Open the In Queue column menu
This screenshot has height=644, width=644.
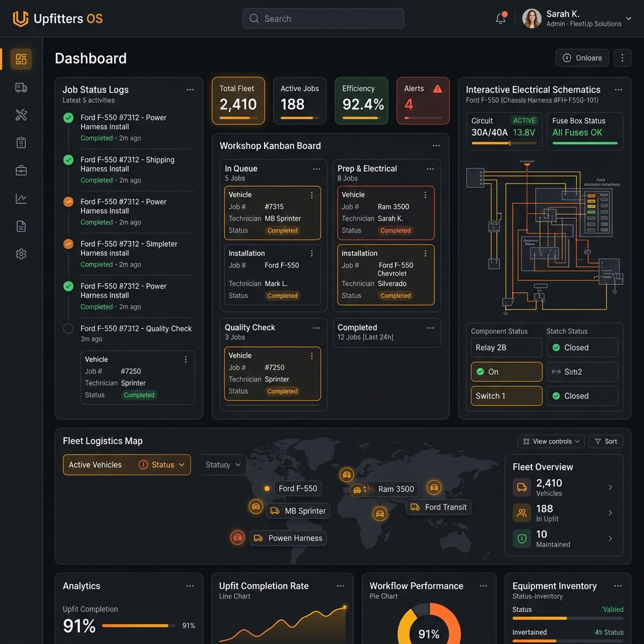316,169
